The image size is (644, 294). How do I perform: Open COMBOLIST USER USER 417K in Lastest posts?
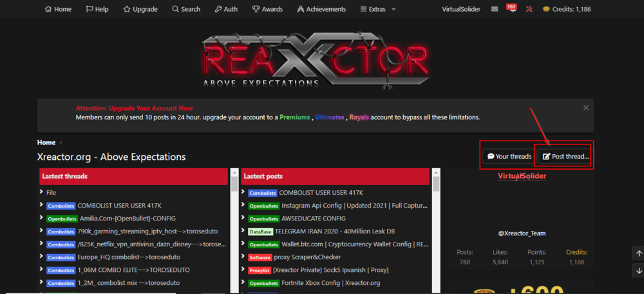[x=321, y=192]
